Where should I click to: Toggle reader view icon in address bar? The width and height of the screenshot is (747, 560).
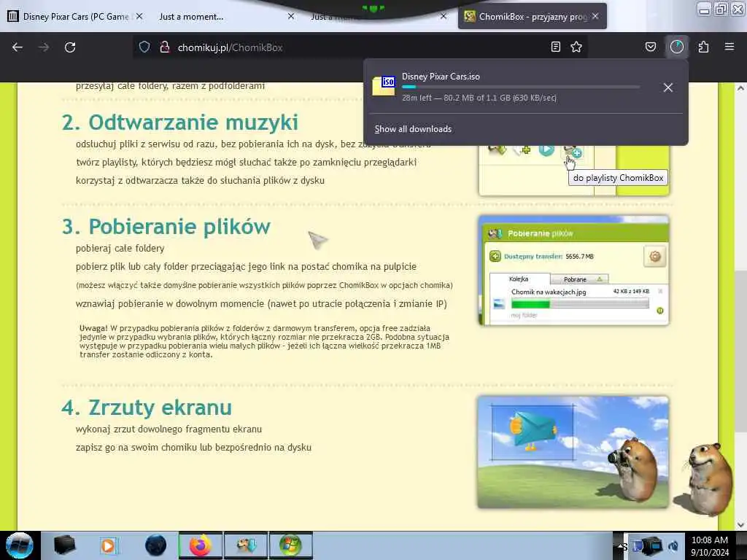(x=555, y=47)
